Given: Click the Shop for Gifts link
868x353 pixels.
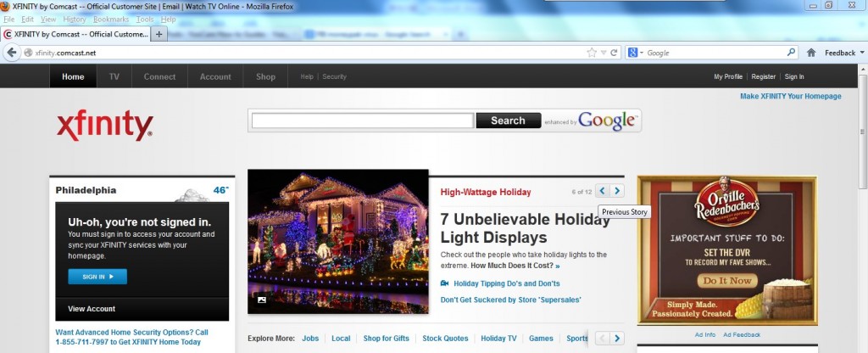Looking at the screenshot, I should [387, 338].
